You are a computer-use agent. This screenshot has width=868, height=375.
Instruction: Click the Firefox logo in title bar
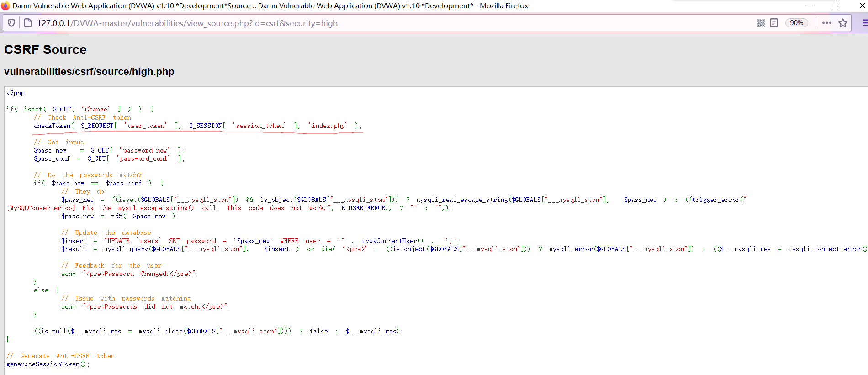point(5,5)
